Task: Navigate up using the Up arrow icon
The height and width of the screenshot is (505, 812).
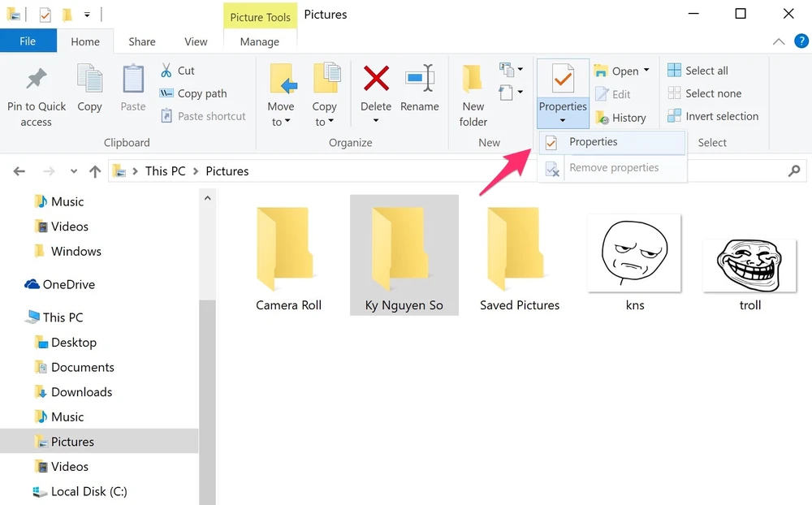Action: point(94,170)
